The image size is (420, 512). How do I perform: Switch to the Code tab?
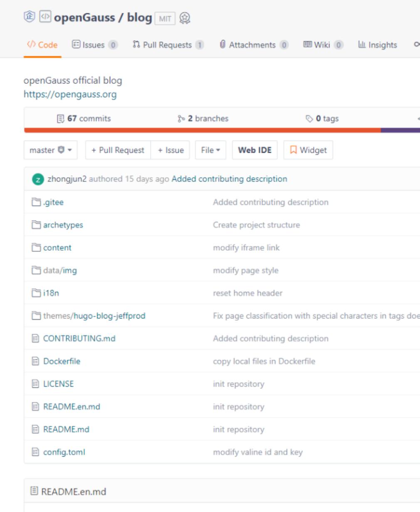click(x=42, y=45)
